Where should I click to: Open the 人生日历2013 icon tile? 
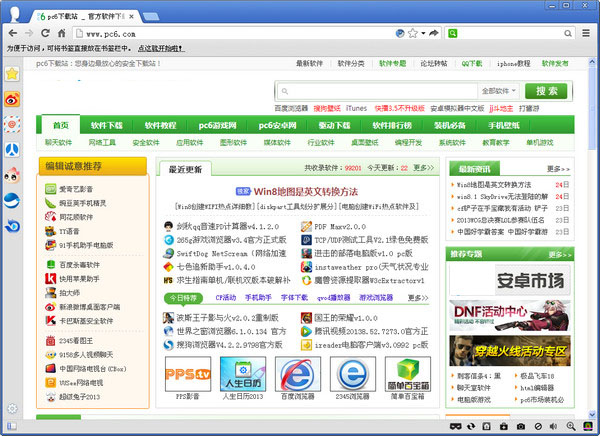243,374
